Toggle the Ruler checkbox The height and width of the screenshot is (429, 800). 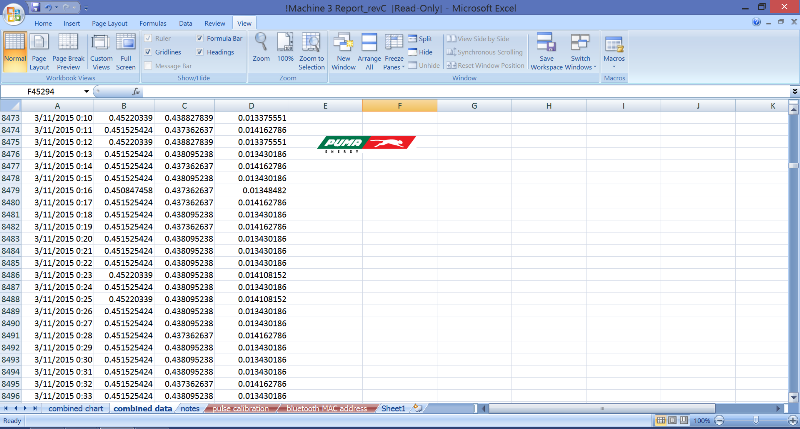click(148, 38)
